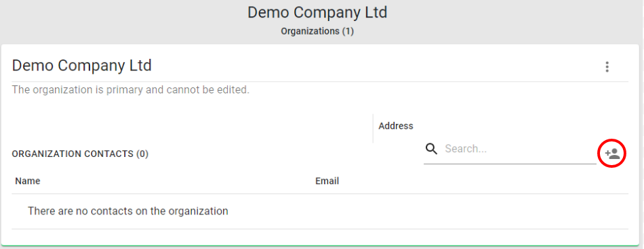Click the Demo Company Ltd card title
644x249 pixels.
click(82, 66)
